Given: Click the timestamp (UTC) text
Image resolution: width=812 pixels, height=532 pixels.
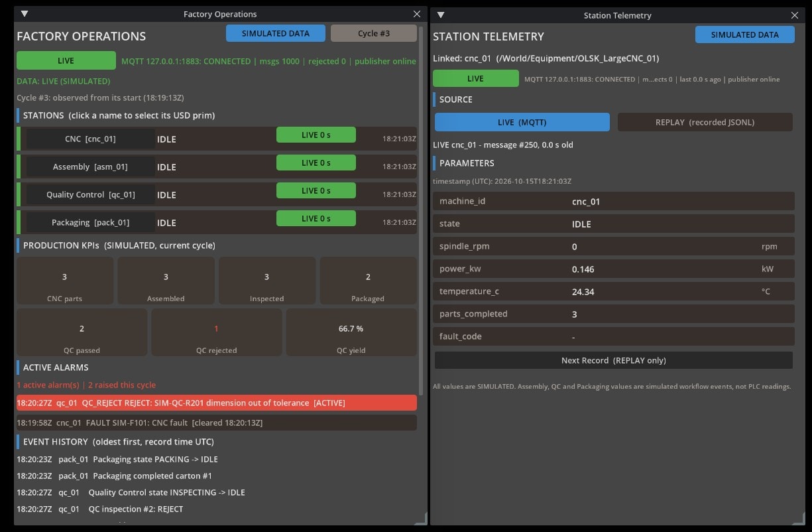Looking at the screenshot, I should click(502, 181).
